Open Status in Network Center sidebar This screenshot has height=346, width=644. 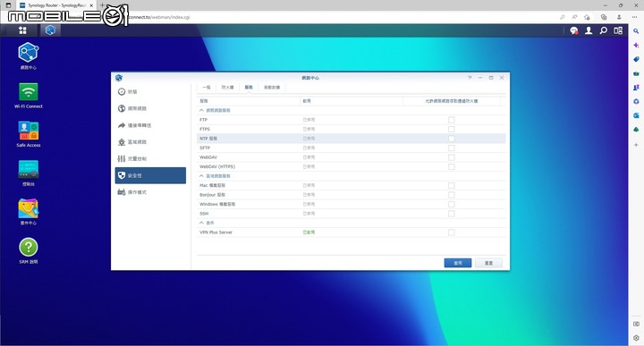[150, 91]
